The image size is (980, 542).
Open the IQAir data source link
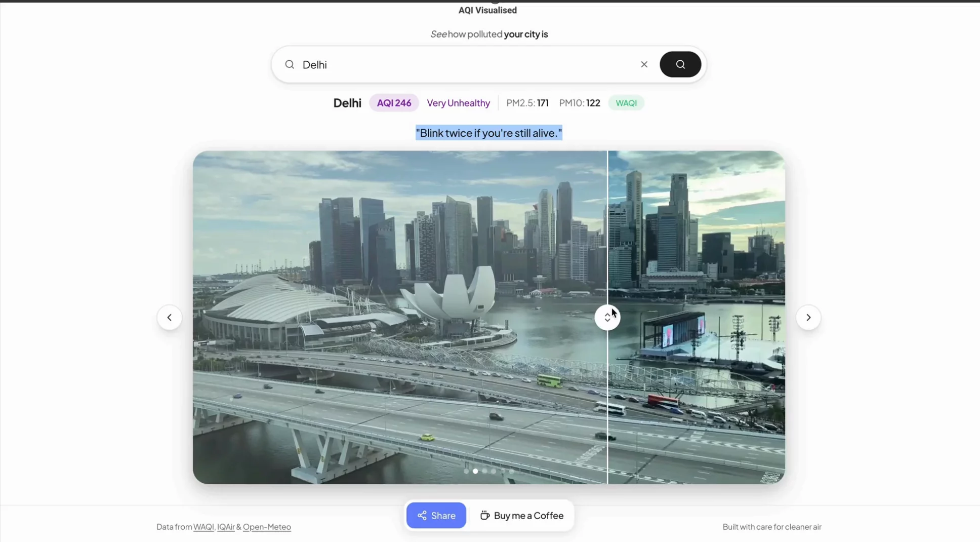tap(226, 527)
